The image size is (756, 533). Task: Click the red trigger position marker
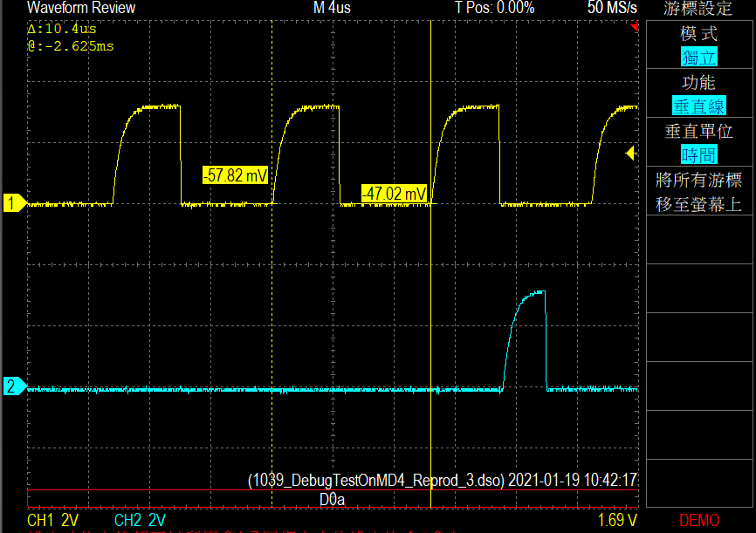point(635,26)
